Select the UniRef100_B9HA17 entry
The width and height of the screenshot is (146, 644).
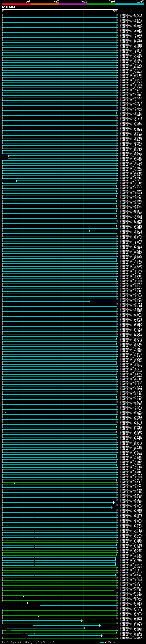coord(131,63)
